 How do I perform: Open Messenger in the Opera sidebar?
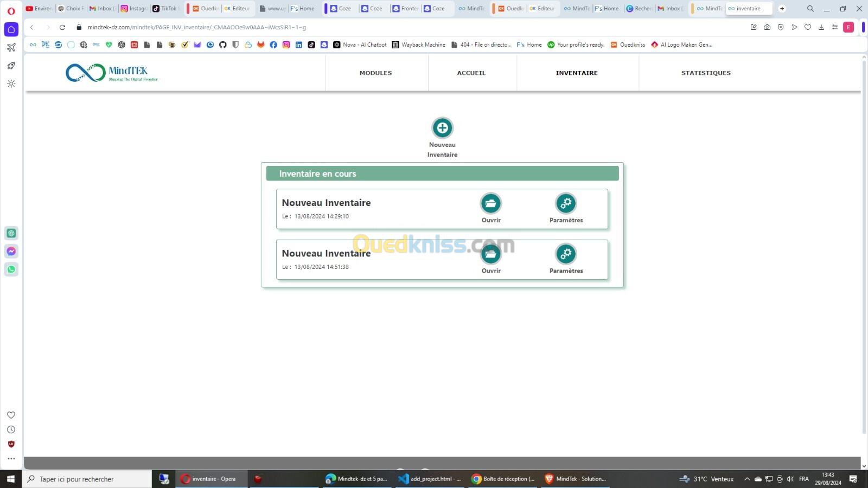coord(11,251)
